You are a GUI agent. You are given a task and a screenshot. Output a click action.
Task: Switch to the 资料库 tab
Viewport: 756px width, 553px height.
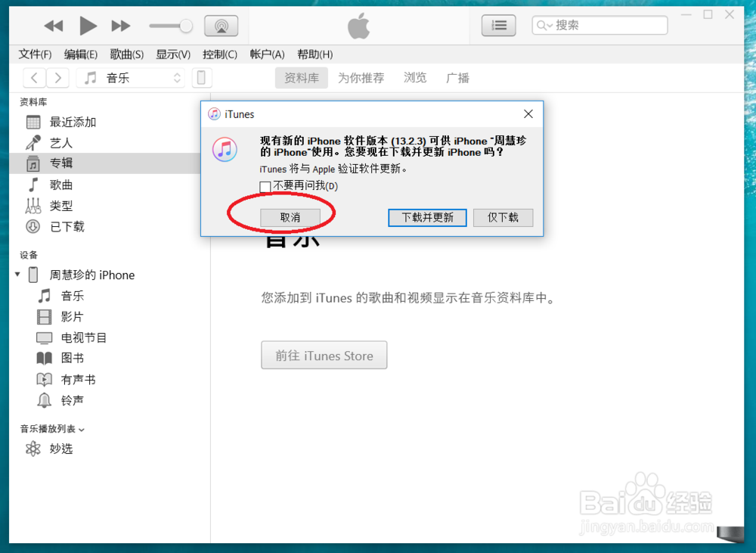302,78
